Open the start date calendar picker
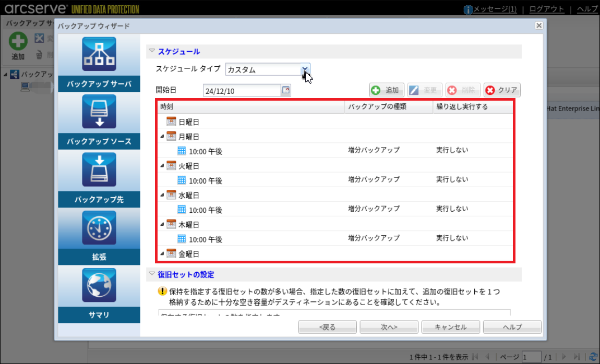 285,90
